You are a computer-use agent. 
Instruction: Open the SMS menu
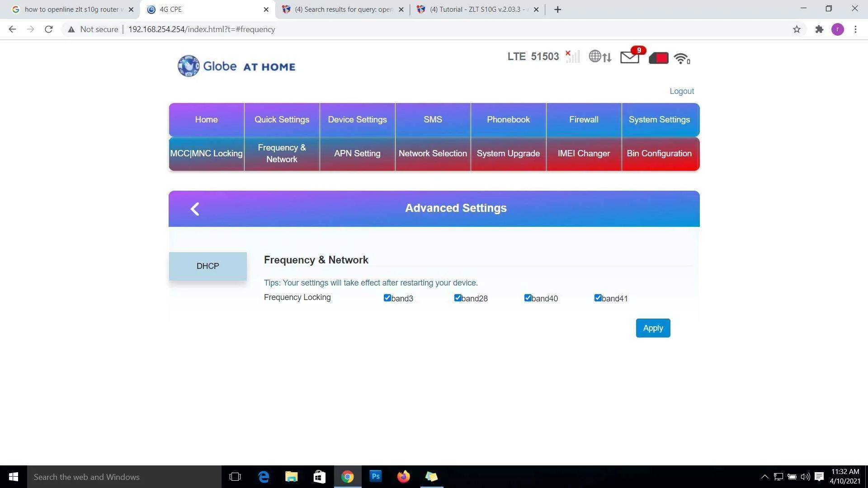click(433, 120)
